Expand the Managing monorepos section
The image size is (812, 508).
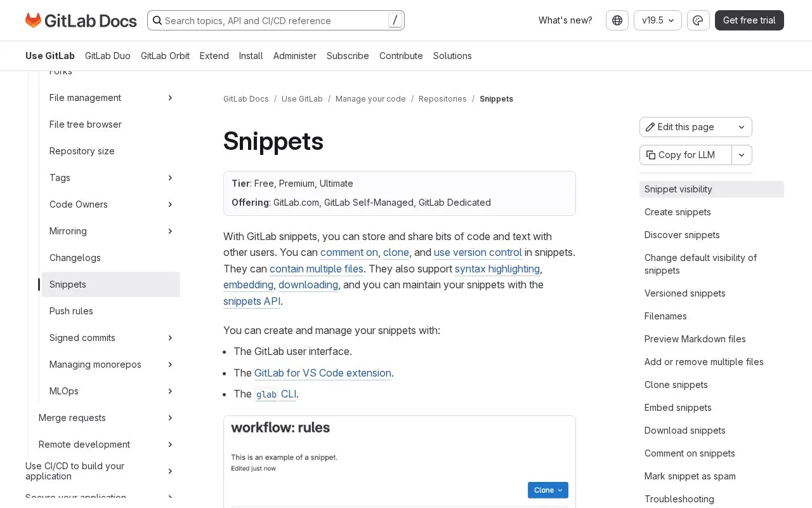pyautogui.click(x=170, y=364)
